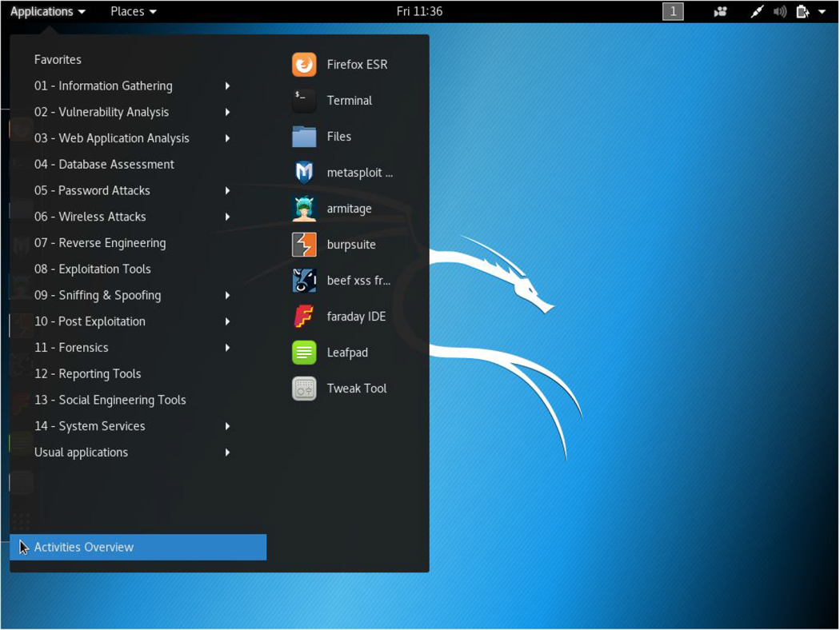Screen dimensions: 840x630
Task: Open the Terminal icon in favorites
Action: click(x=304, y=101)
